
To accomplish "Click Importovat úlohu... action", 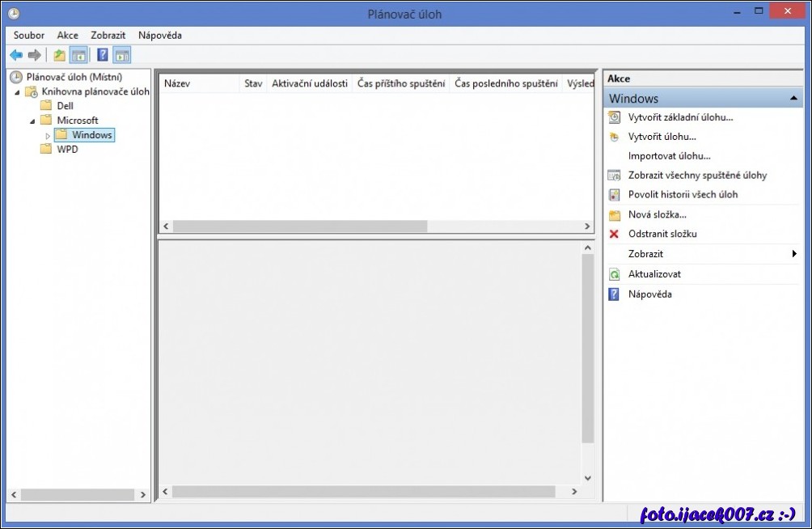I will point(669,156).
